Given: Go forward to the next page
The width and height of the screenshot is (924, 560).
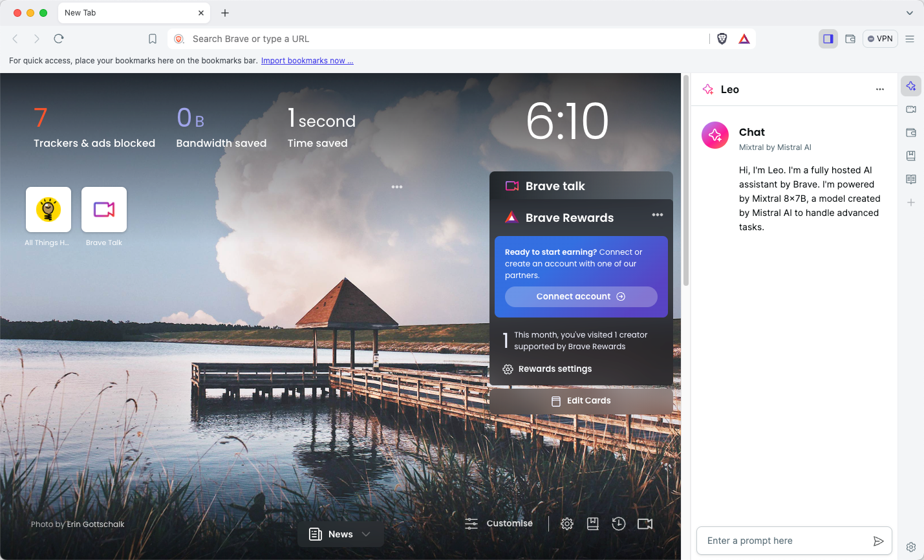Looking at the screenshot, I should (x=37, y=39).
